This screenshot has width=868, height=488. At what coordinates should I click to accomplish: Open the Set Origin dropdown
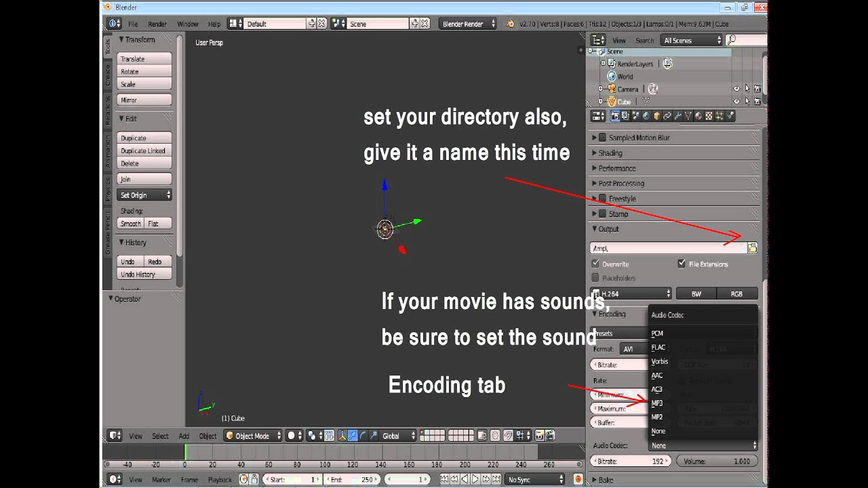(144, 195)
